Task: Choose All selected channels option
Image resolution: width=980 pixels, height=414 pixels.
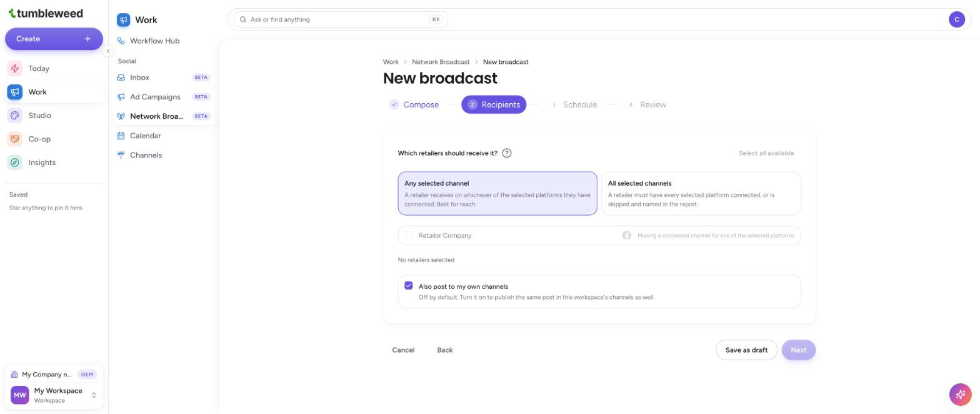Action: 701,193
